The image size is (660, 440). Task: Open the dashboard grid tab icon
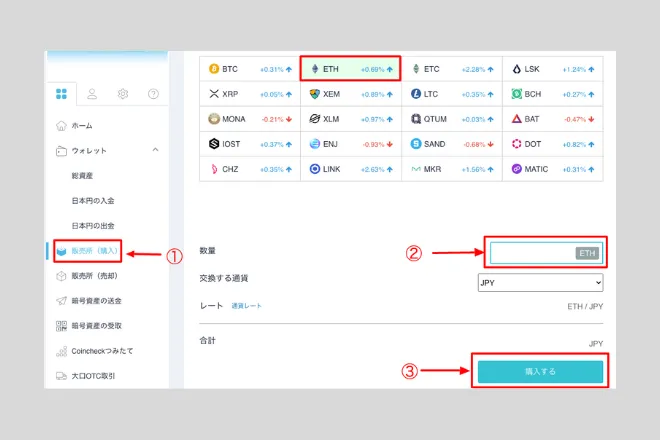61,93
